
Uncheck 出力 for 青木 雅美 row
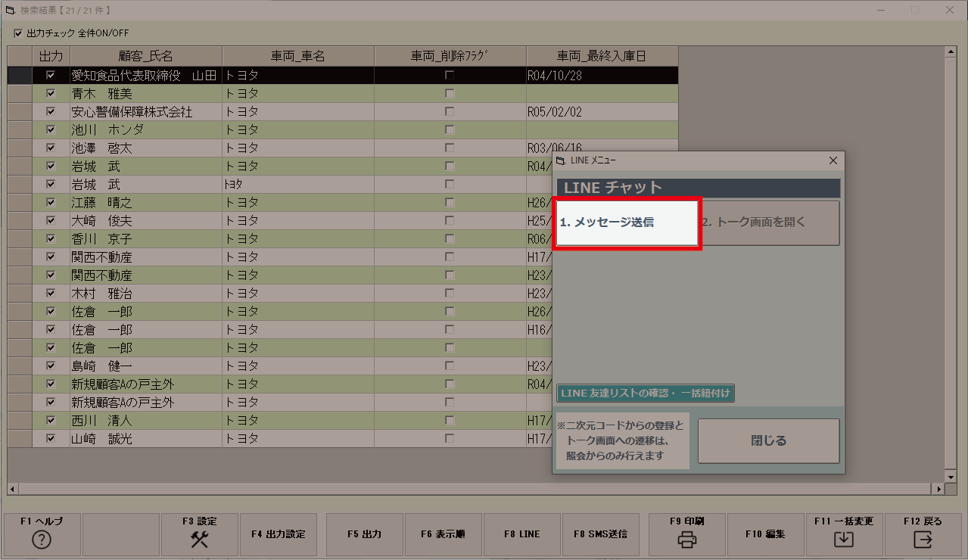51,94
